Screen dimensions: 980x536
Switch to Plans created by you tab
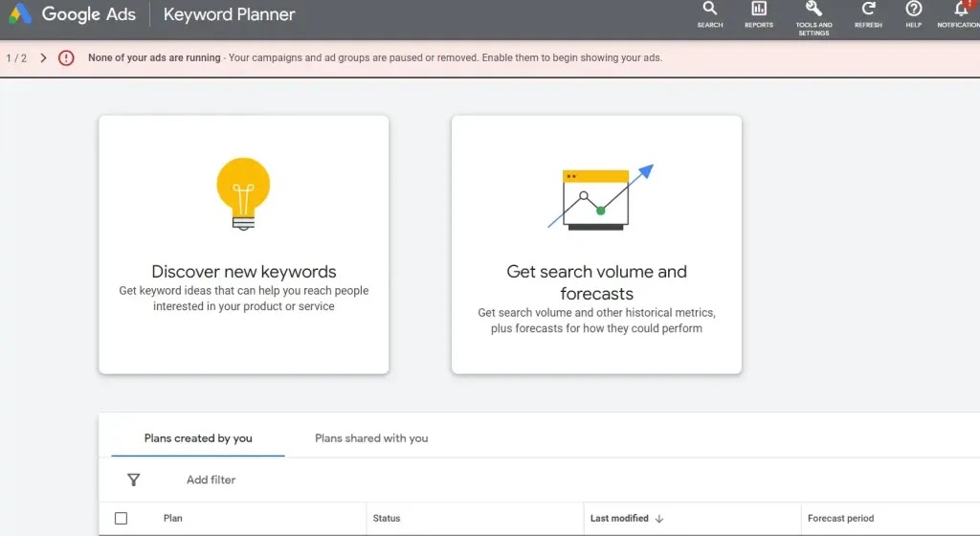pos(198,438)
